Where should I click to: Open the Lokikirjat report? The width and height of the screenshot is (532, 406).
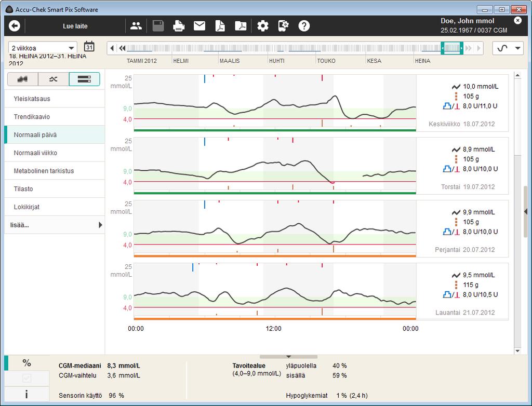[x=54, y=207]
